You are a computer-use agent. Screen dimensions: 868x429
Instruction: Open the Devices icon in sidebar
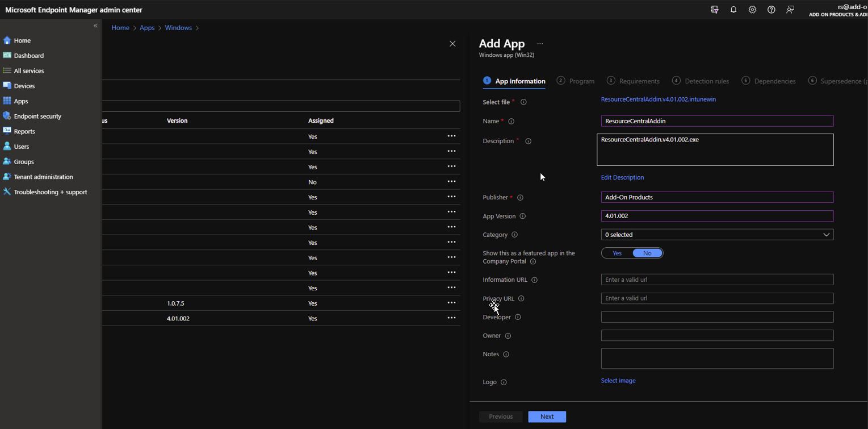click(x=7, y=86)
